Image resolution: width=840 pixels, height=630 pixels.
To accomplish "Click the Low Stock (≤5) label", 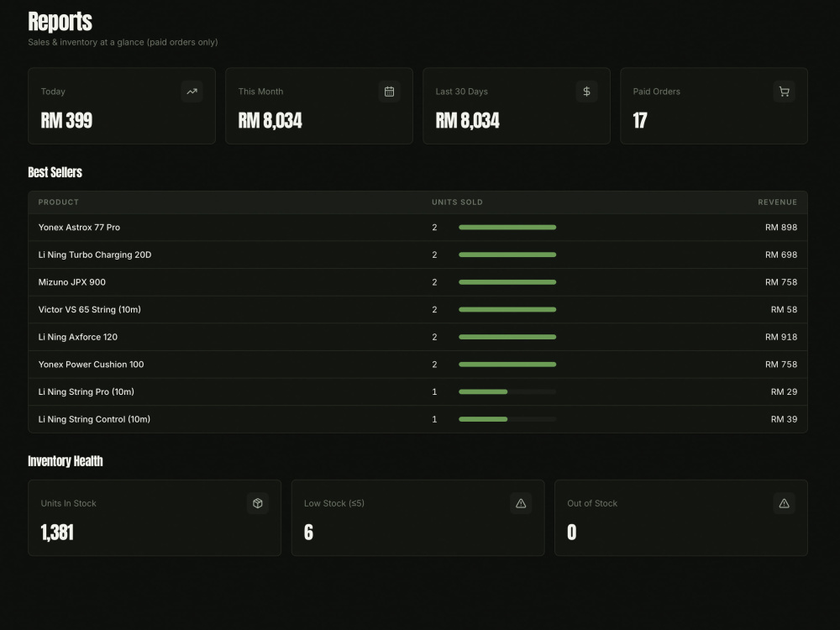I will click(334, 503).
